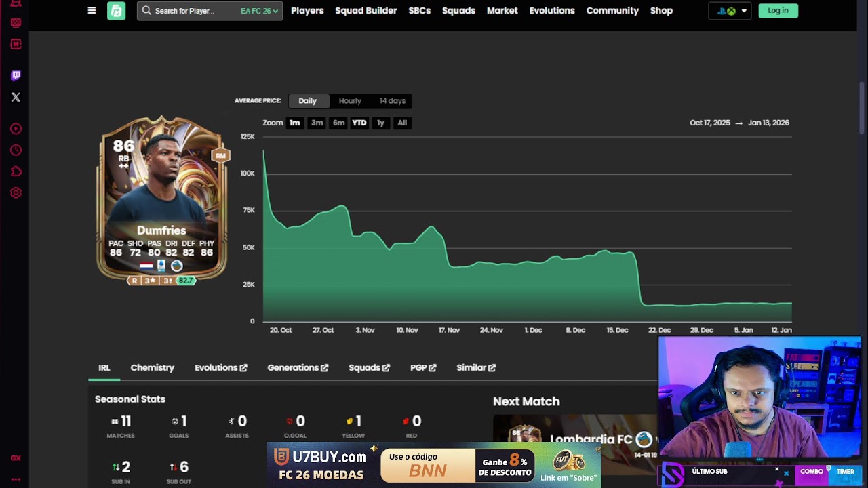Select 14 days average price

click(x=392, y=101)
